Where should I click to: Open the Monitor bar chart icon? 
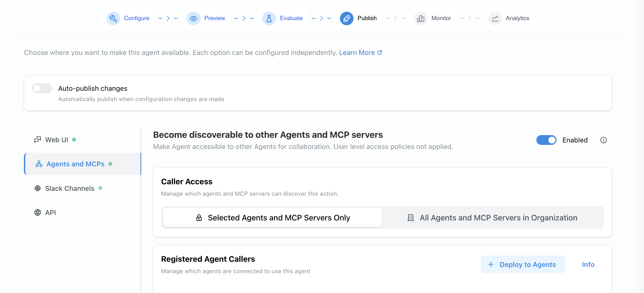(x=421, y=18)
